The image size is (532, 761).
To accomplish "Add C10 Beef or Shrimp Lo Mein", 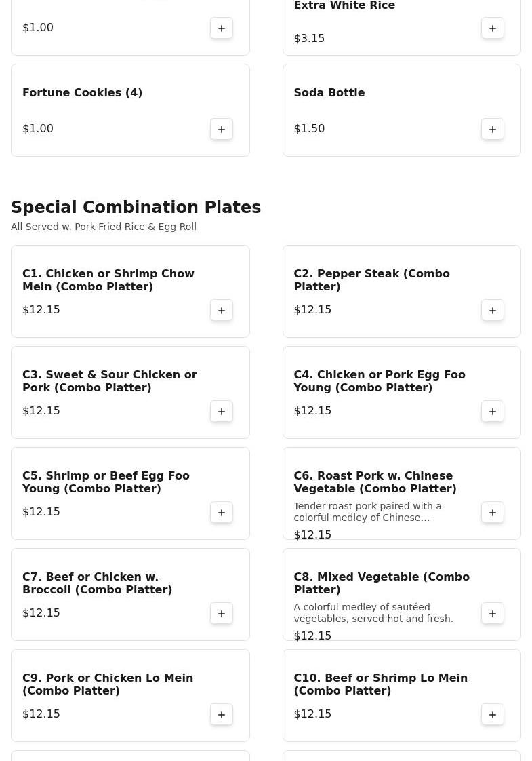I will click(493, 714).
